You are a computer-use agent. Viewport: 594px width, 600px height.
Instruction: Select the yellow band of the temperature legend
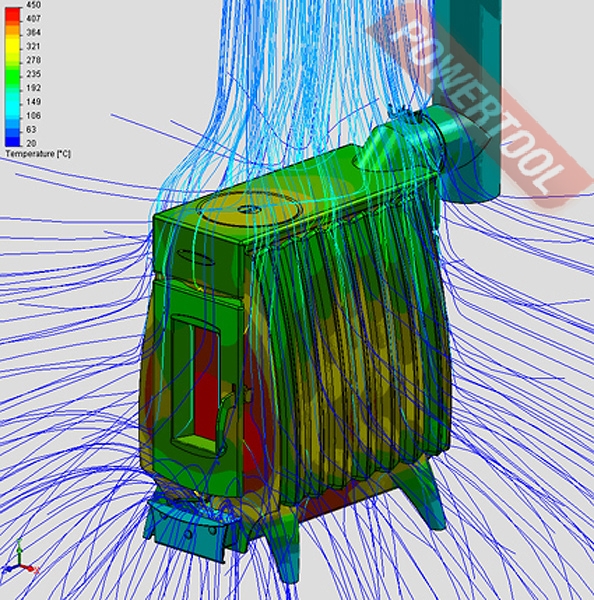click(x=13, y=46)
